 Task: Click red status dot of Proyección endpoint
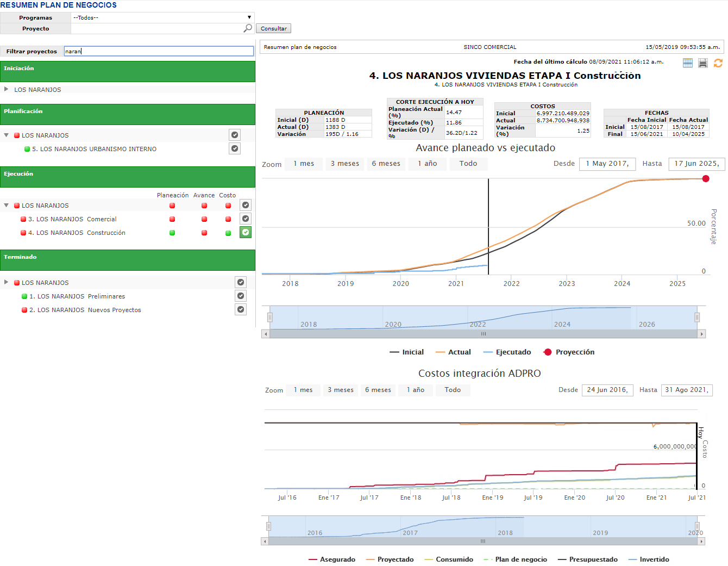(706, 179)
